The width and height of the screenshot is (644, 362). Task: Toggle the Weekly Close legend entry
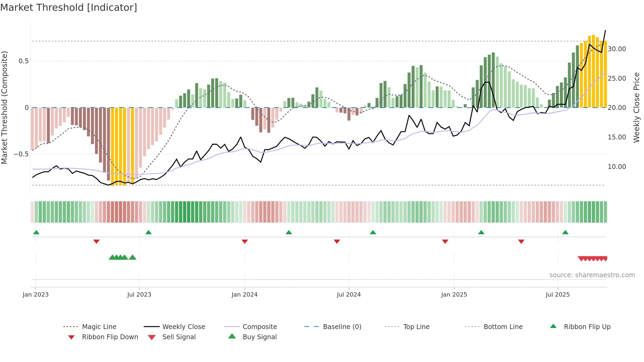(174, 327)
